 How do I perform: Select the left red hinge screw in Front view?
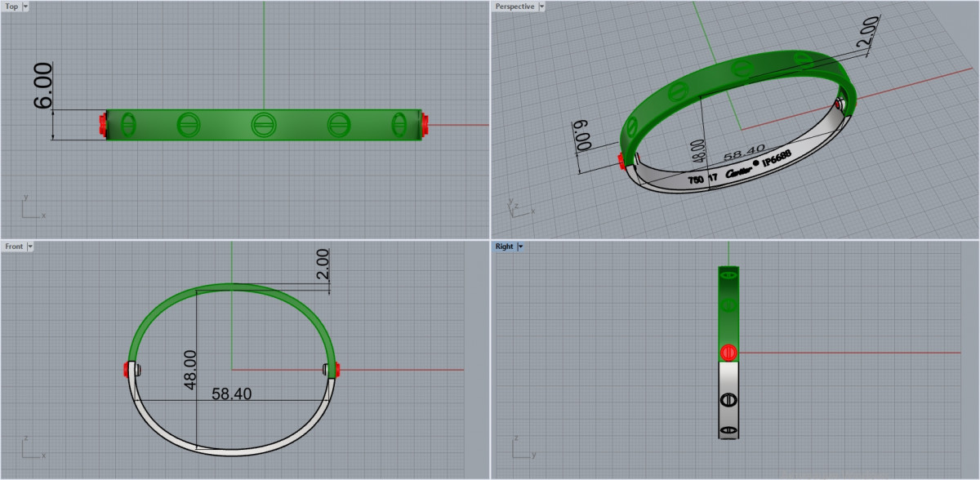pyautogui.click(x=127, y=369)
